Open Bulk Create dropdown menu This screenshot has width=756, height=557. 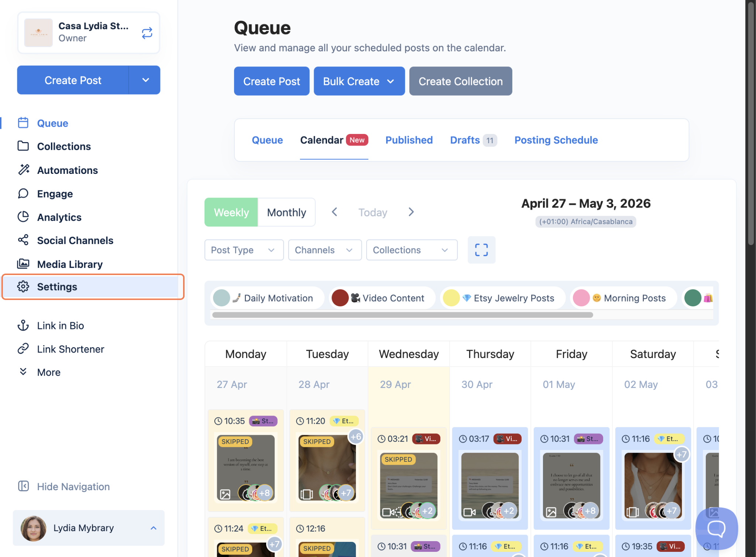tap(359, 81)
